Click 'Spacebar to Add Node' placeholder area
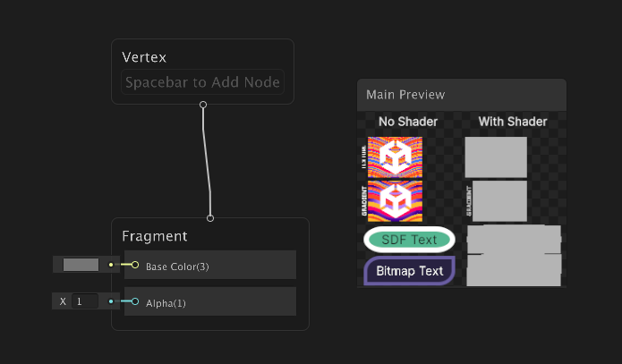Screen dimensions: 622x364 tap(202, 83)
